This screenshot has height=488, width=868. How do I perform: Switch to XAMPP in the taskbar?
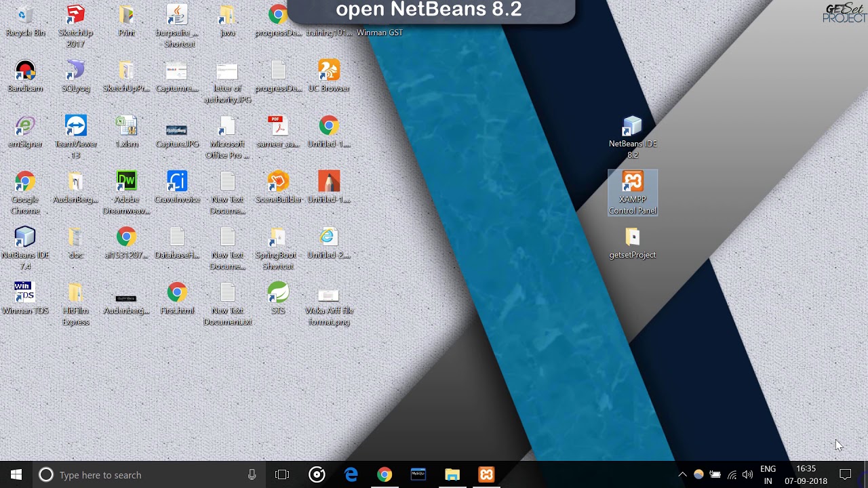click(486, 474)
